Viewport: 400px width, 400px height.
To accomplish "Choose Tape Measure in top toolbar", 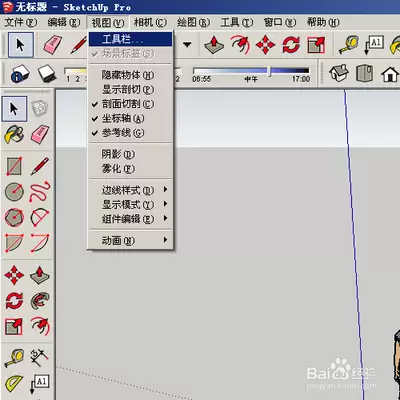I will 348,45.
